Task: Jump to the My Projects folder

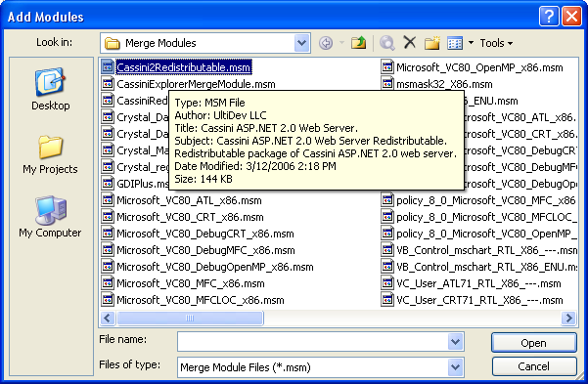Action: click(x=50, y=154)
